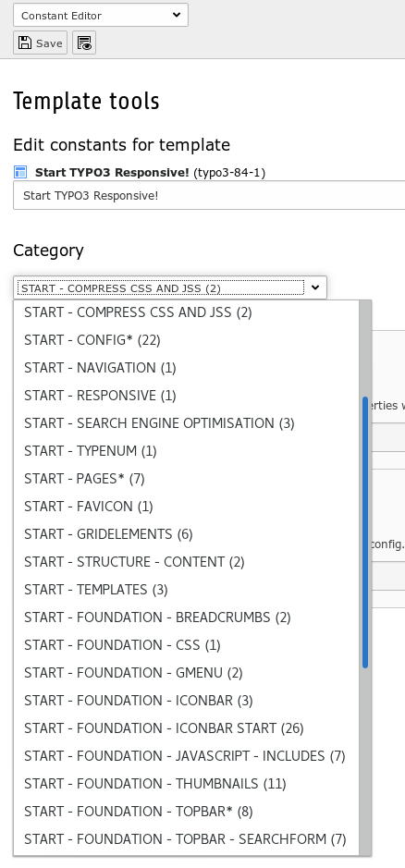Select START - CONFIG* (22) option
This screenshot has height=868, width=405.
(186, 340)
